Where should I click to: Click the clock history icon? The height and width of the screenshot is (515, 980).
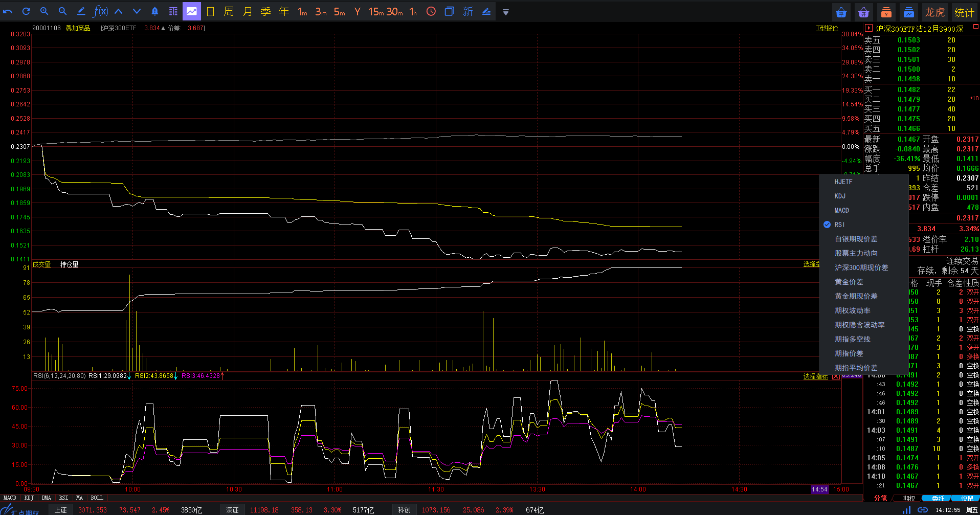[x=431, y=11]
